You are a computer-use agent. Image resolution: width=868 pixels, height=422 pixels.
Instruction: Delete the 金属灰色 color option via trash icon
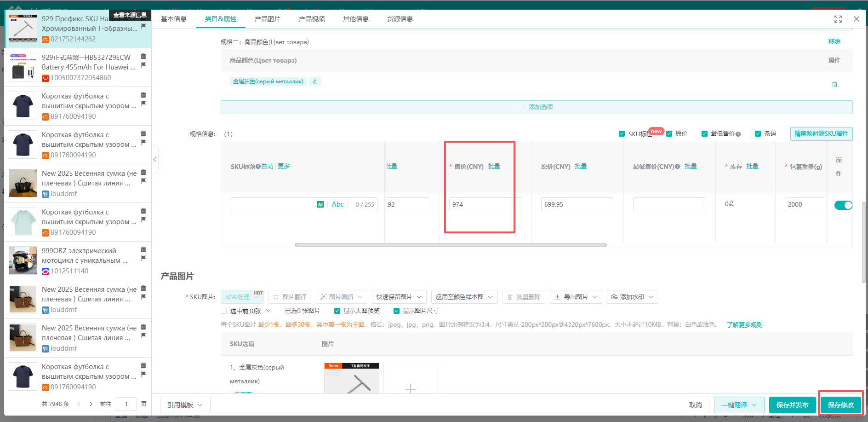pos(834,85)
